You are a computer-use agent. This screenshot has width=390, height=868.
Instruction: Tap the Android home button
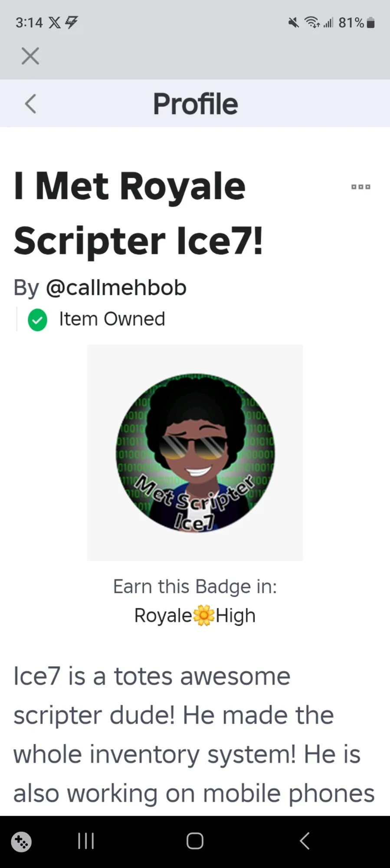point(195,841)
